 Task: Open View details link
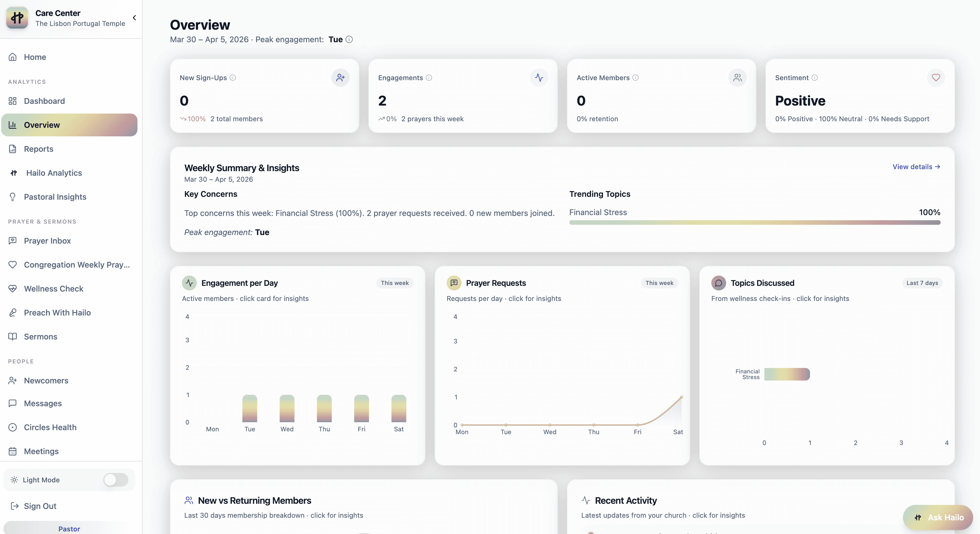pyautogui.click(x=916, y=167)
